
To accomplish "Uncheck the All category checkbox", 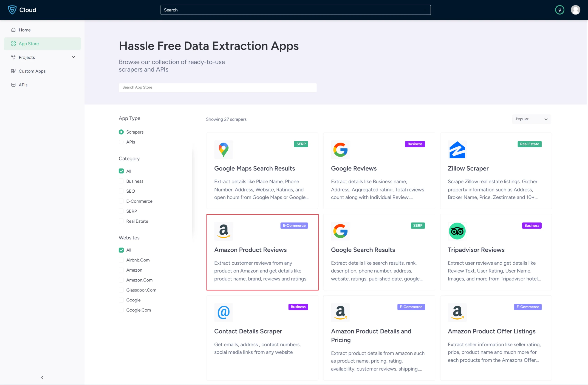I will click(121, 171).
